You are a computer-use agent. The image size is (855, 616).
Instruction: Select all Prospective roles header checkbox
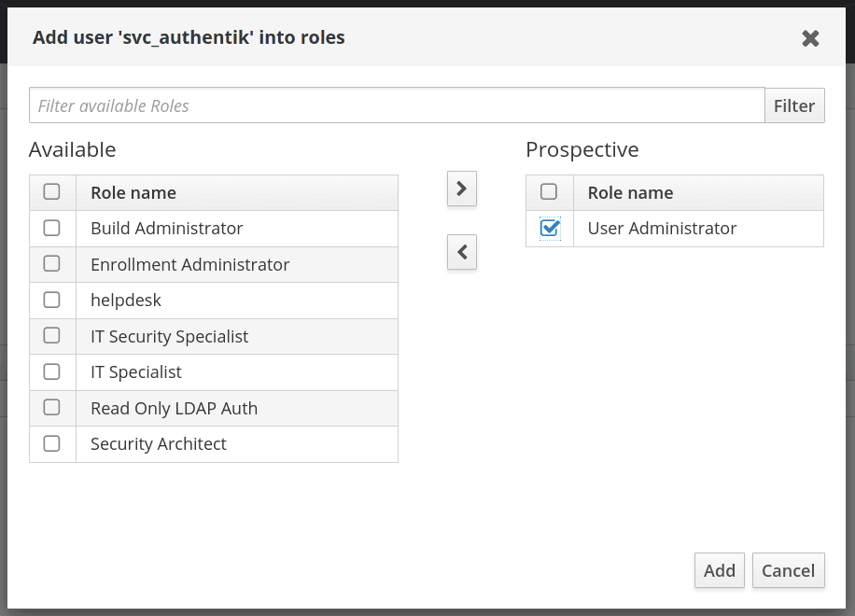pos(550,192)
